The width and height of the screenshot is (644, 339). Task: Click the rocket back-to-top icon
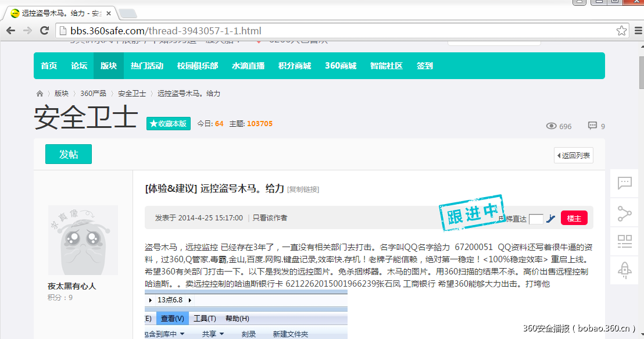point(624,270)
